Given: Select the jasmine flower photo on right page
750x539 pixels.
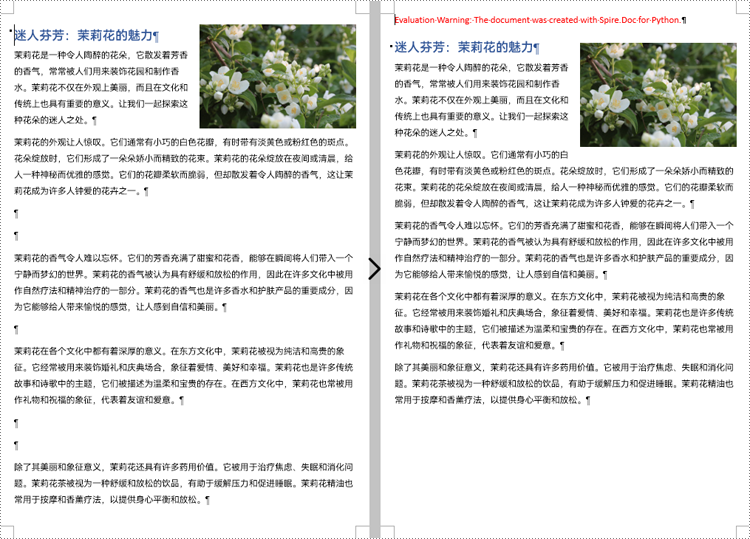Looking at the screenshot, I should (x=658, y=95).
